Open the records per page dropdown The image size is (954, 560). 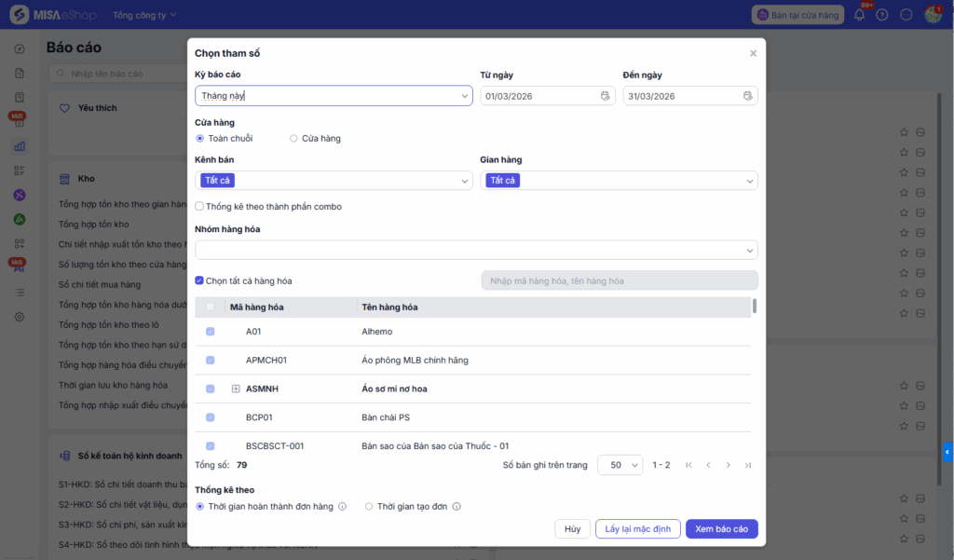pos(620,465)
